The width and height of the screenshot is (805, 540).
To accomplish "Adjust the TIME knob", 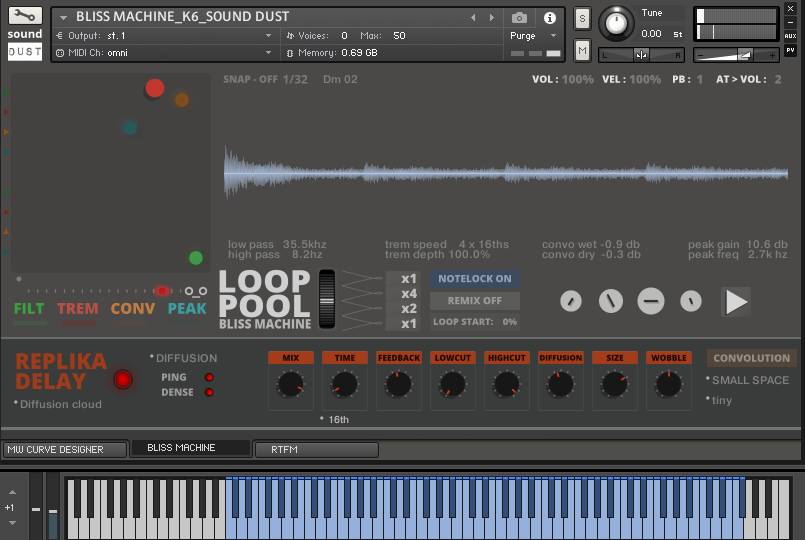I will pos(344,384).
